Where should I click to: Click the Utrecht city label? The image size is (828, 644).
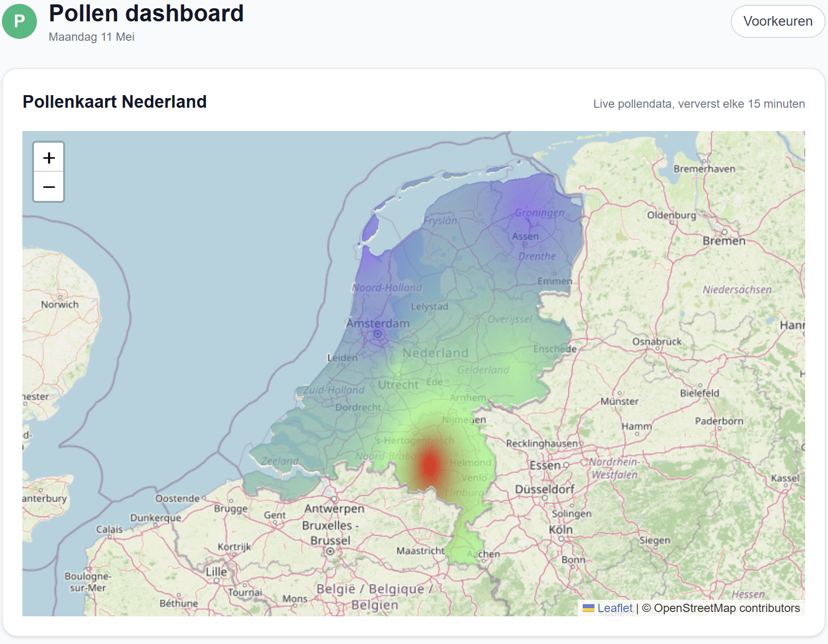pyautogui.click(x=398, y=385)
